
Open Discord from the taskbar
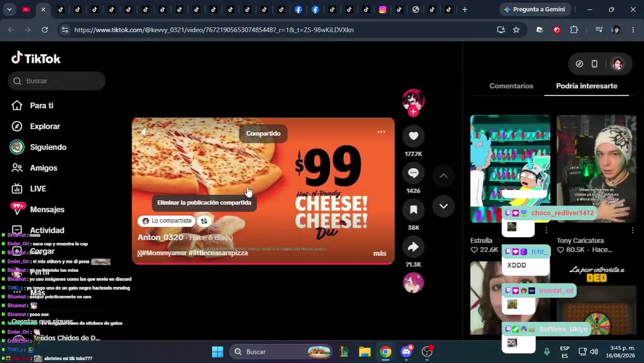(x=407, y=351)
